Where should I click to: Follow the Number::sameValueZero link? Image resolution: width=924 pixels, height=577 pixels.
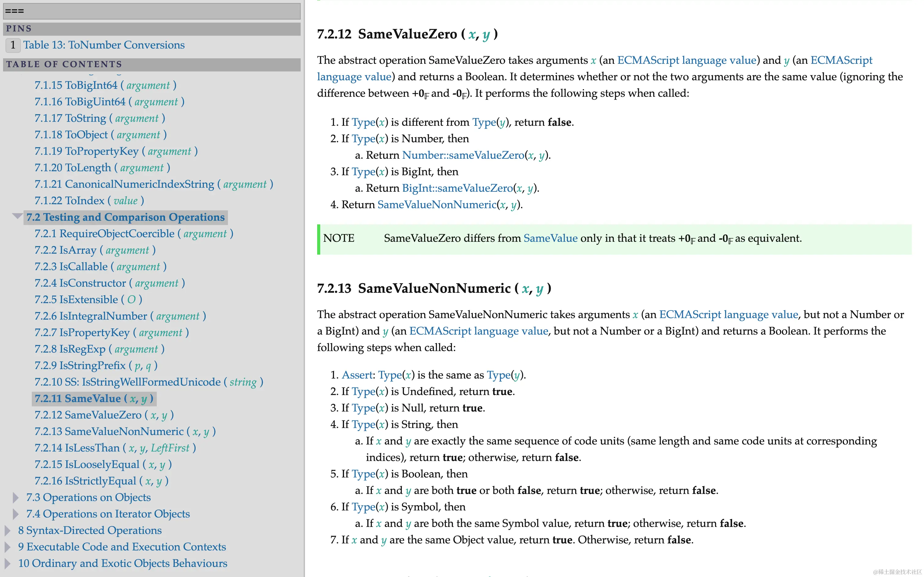tap(463, 155)
